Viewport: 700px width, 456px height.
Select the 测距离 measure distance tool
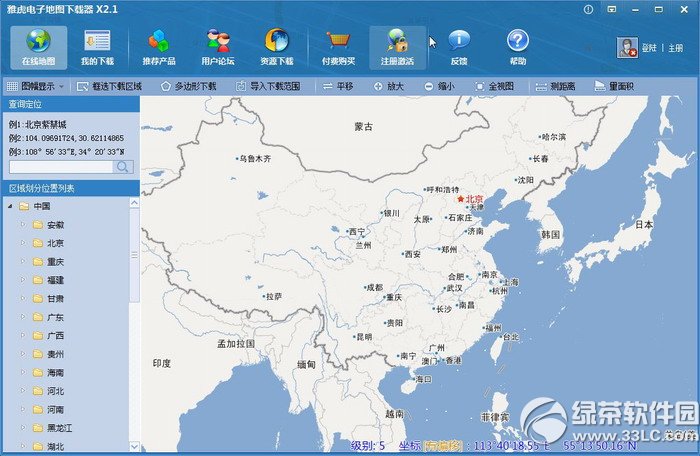coord(555,86)
